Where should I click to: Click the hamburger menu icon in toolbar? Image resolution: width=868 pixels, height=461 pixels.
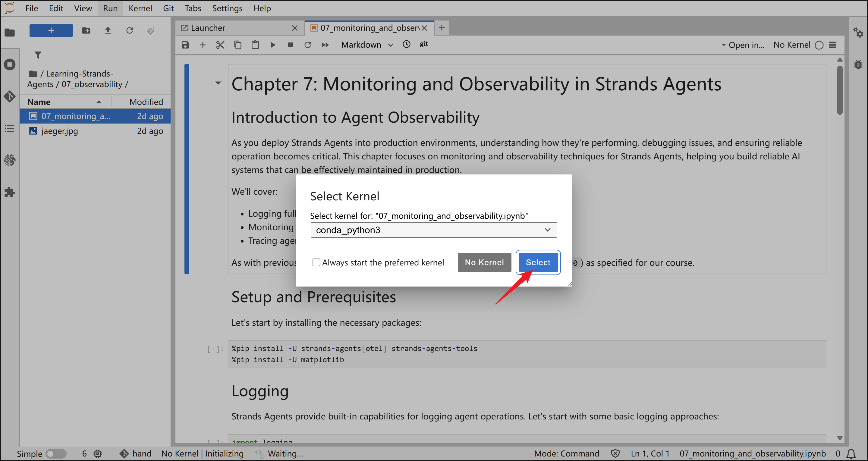(833, 45)
